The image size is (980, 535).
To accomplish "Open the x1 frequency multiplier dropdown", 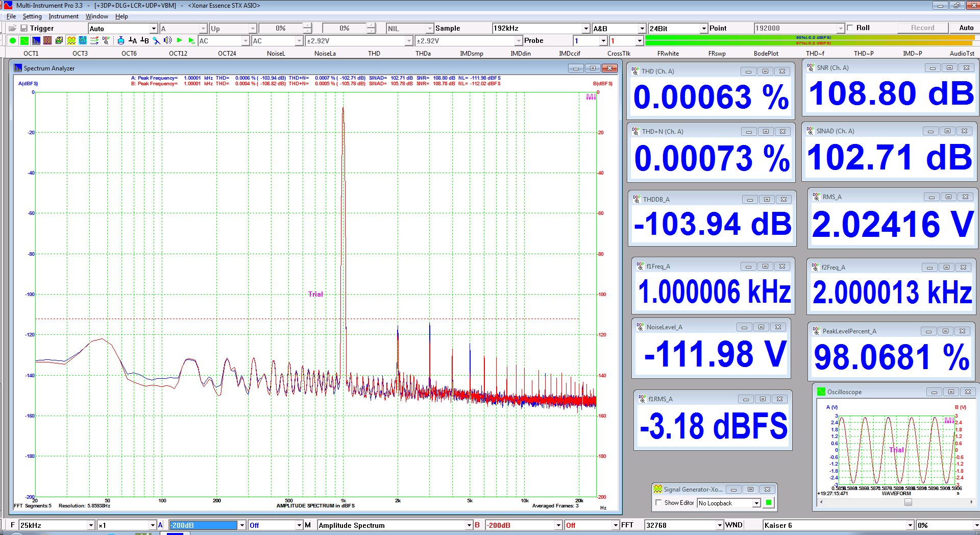I will tap(152, 525).
